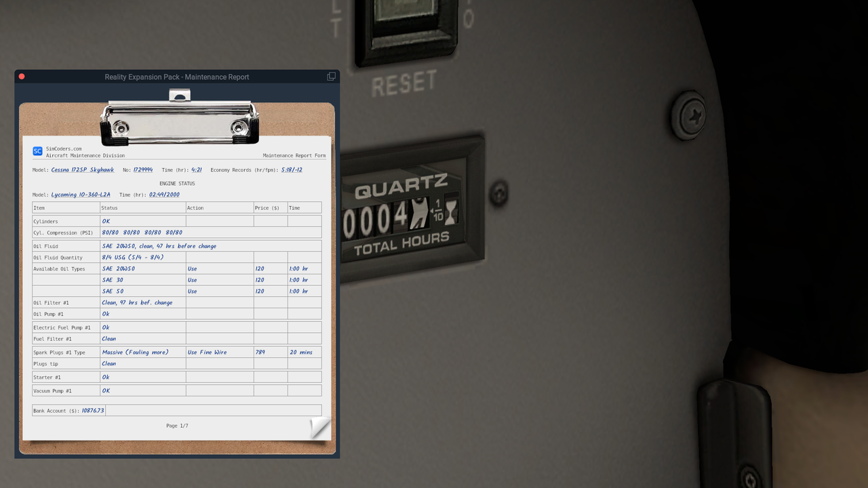Use SAE 30 oil
Viewport: 868px width, 488px height.
(x=193, y=280)
